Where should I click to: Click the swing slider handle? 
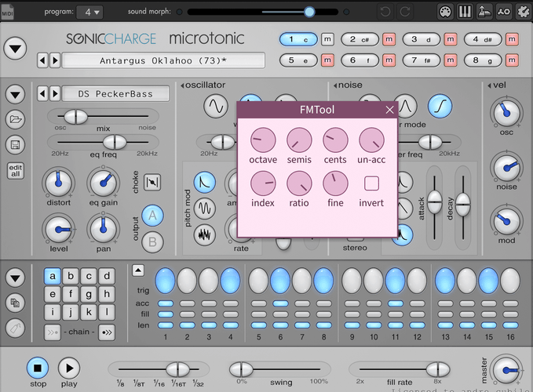click(x=241, y=369)
